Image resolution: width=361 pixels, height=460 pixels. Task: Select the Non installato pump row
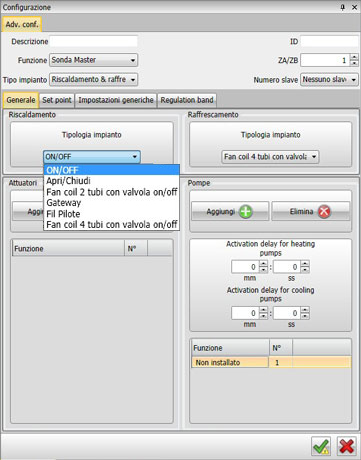[x=271, y=362]
